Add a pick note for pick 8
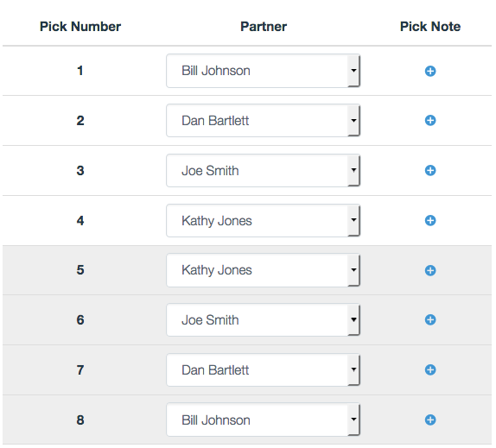 click(x=430, y=420)
